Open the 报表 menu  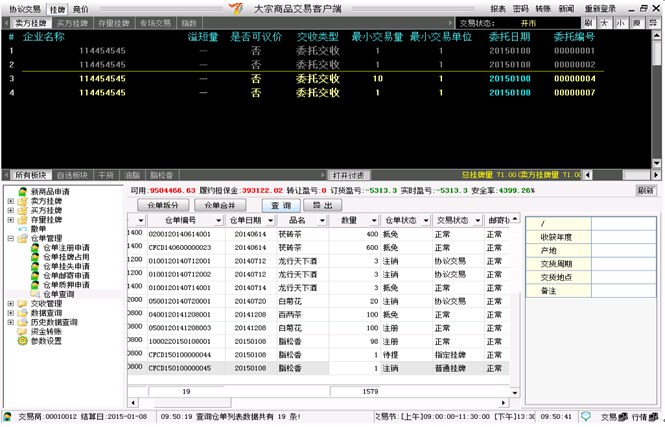point(498,8)
